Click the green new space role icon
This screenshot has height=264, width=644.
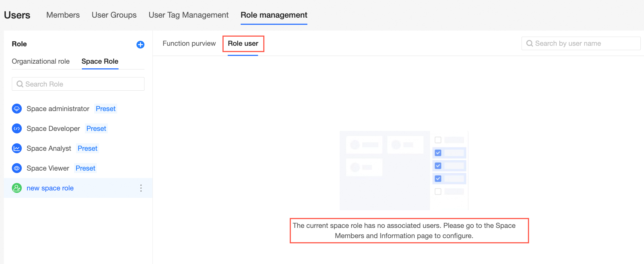click(x=17, y=188)
